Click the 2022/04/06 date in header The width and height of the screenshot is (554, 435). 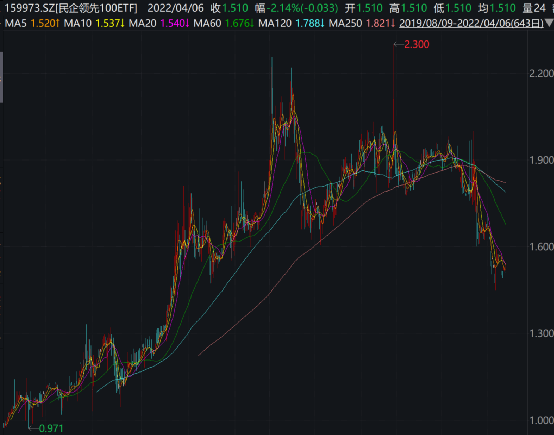click(x=176, y=8)
